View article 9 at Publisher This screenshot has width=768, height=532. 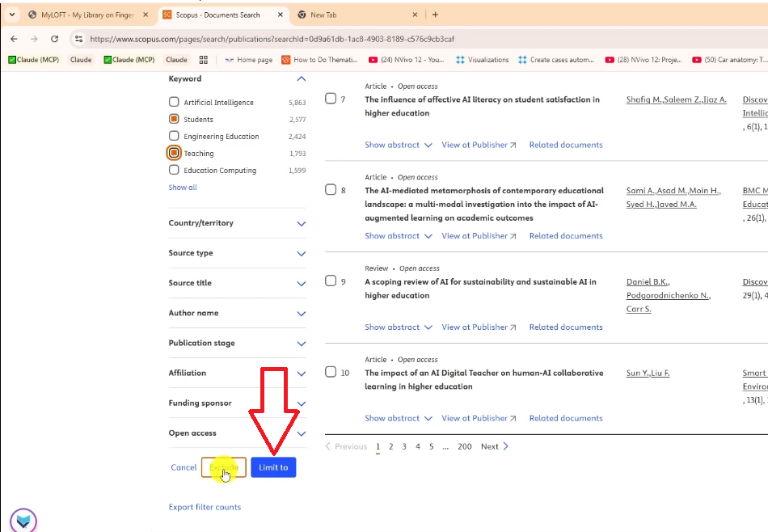coord(479,327)
